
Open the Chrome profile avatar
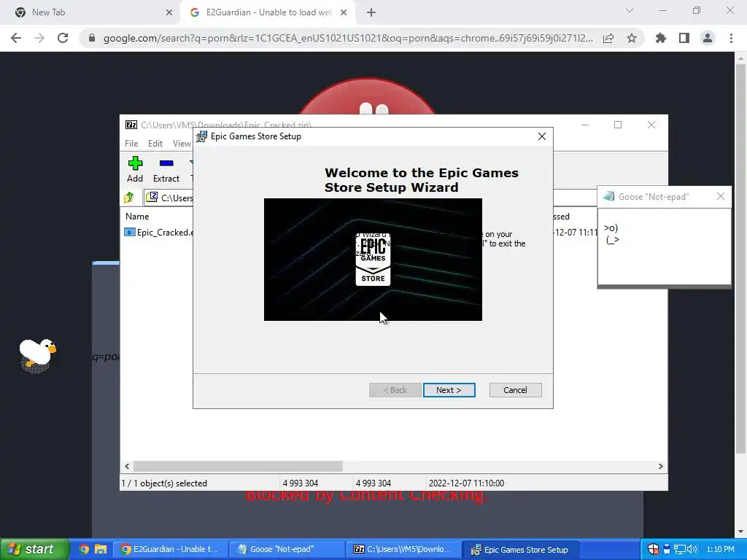tap(708, 38)
